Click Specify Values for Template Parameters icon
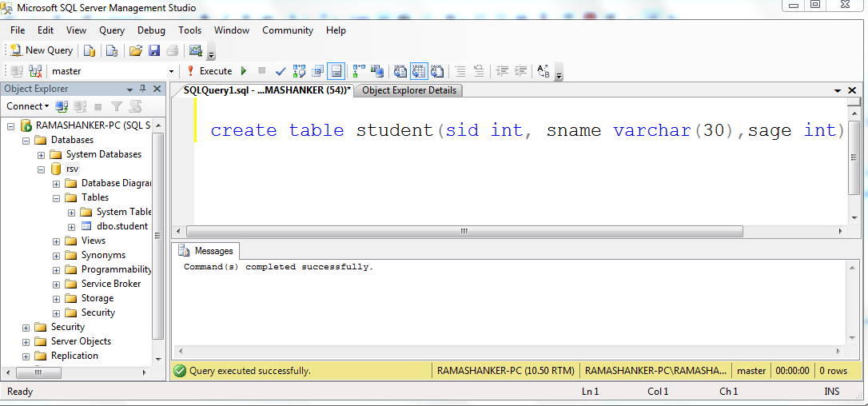 [x=543, y=71]
